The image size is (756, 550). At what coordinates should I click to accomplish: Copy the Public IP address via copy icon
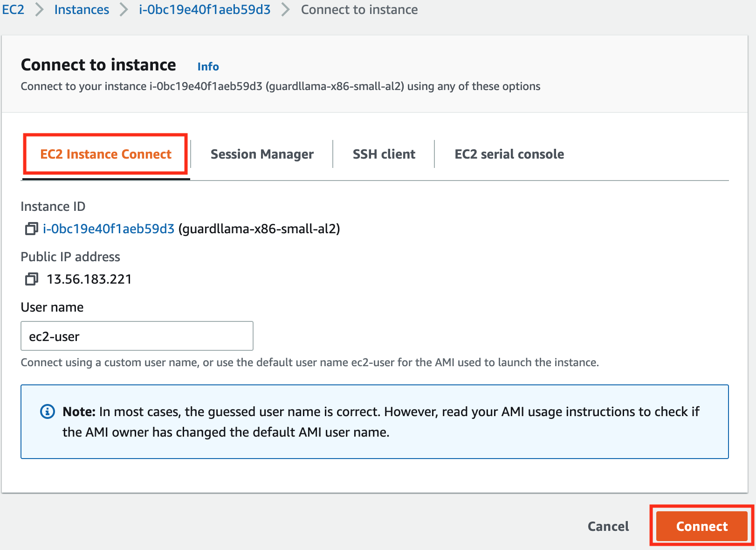(x=31, y=279)
